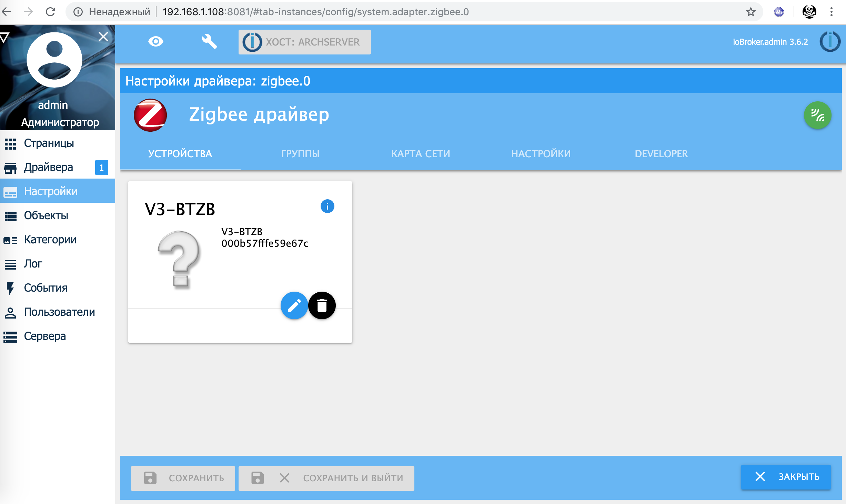Open the ХОСТ: ARCHSERVER host selector

tap(304, 42)
